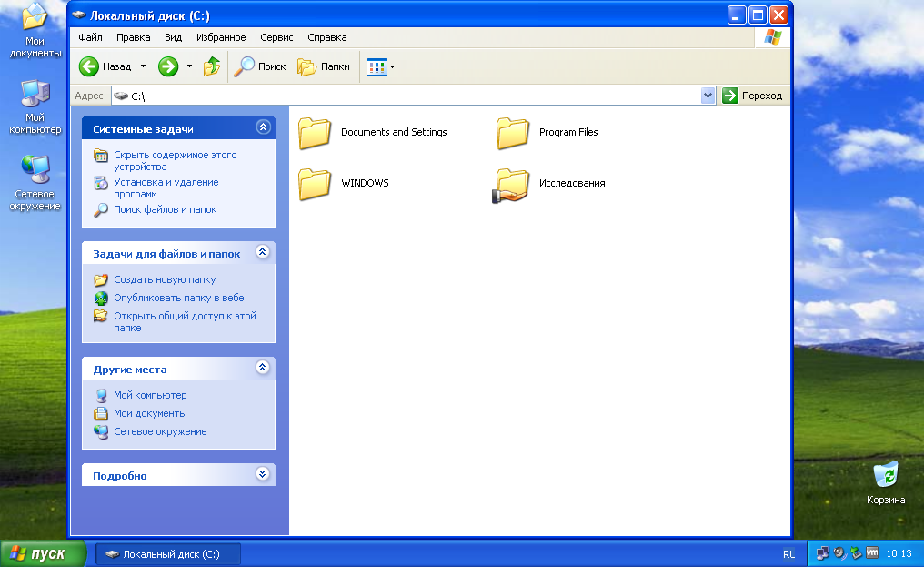The height and width of the screenshot is (567, 924).
Task: Click the add/remove programs icon
Action: (101, 183)
